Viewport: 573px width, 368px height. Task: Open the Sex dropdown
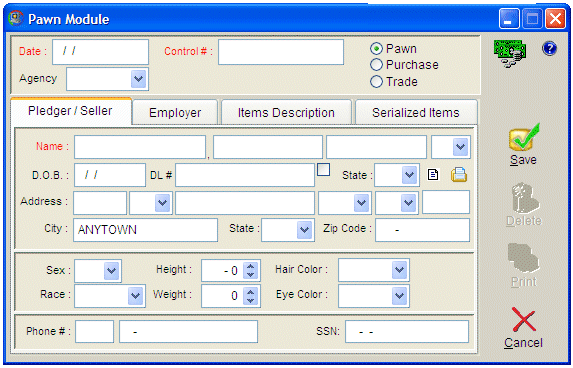click(111, 271)
